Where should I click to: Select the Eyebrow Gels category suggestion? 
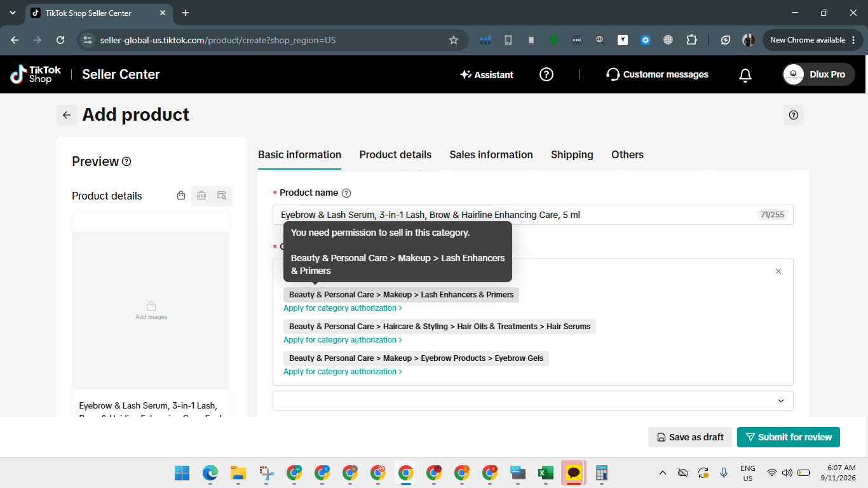tap(416, 358)
